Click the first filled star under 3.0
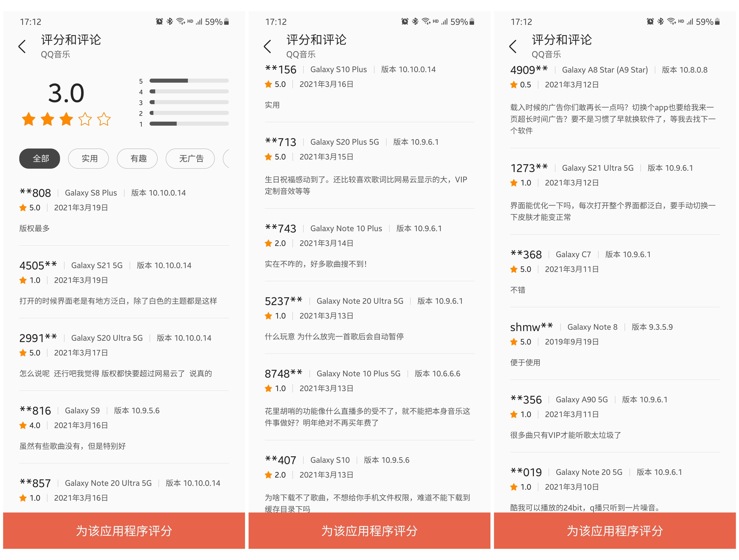The height and width of the screenshot is (560, 739). pyautogui.click(x=29, y=119)
